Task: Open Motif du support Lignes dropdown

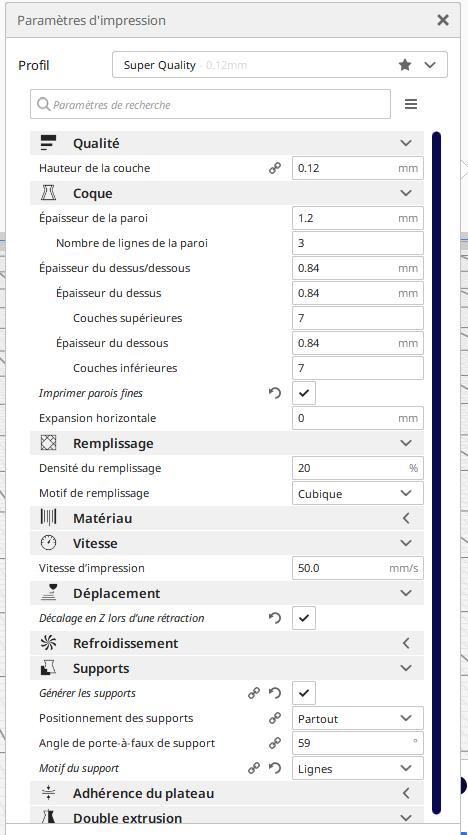Action: tap(358, 768)
